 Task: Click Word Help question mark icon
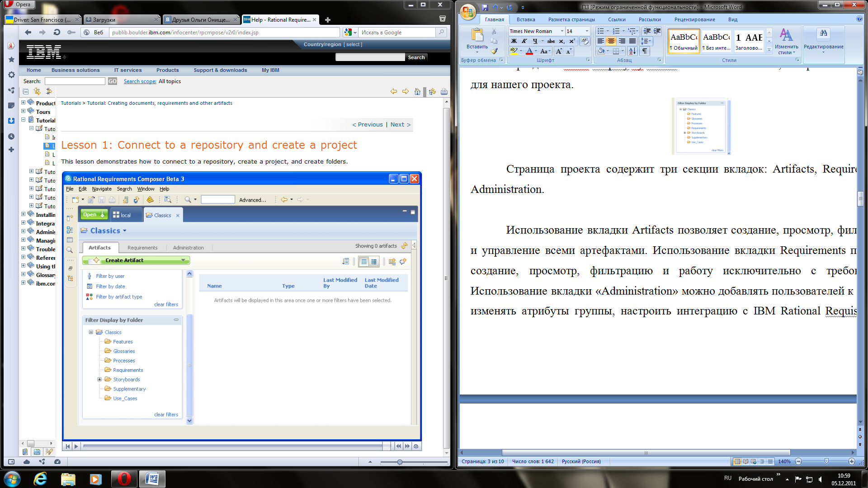tap(859, 19)
